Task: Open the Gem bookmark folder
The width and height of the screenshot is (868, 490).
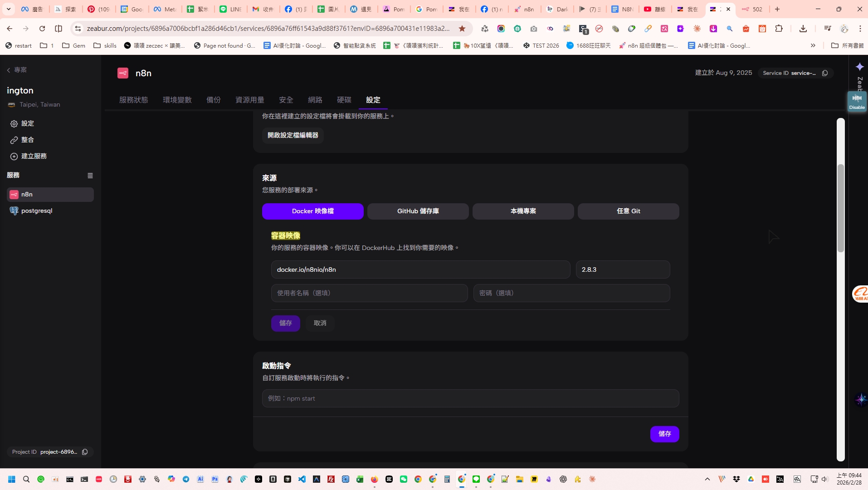Action: pyautogui.click(x=73, y=45)
